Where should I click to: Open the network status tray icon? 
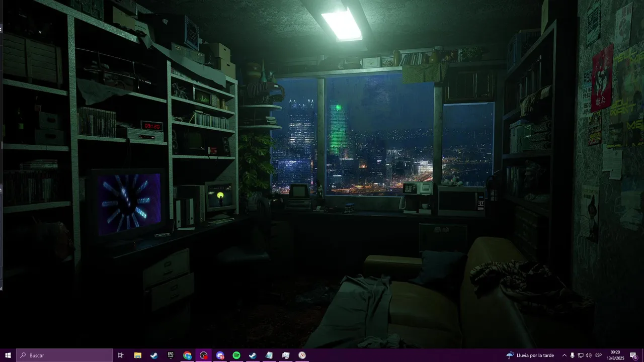pyautogui.click(x=580, y=355)
